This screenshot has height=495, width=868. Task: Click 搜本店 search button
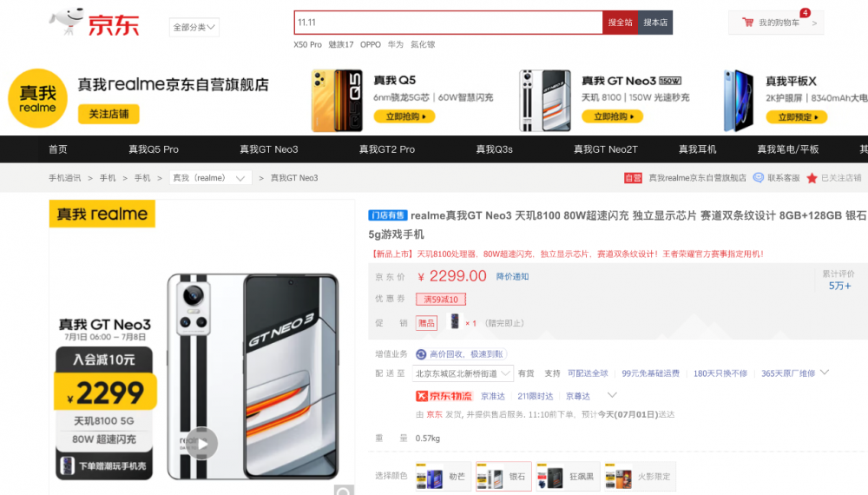click(x=655, y=23)
